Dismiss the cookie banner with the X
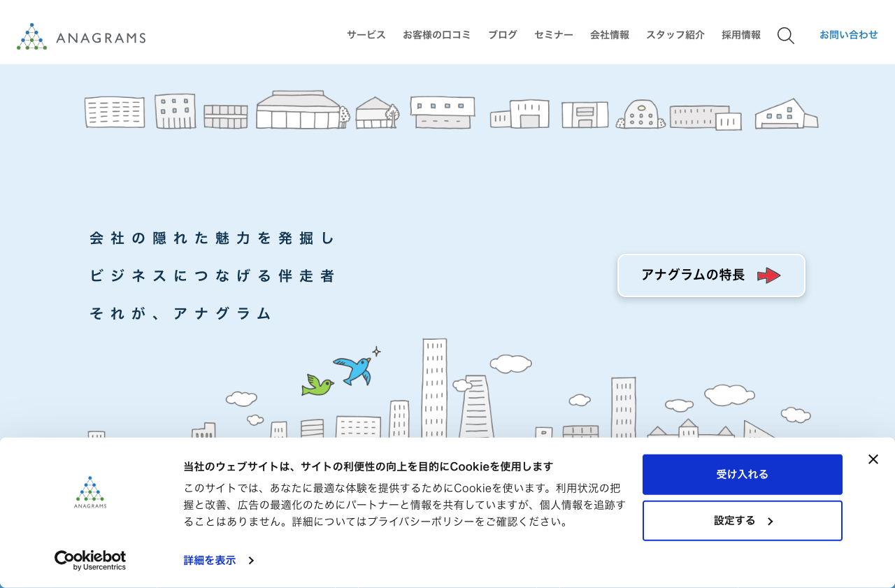The image size is (895, 588). 873,459
